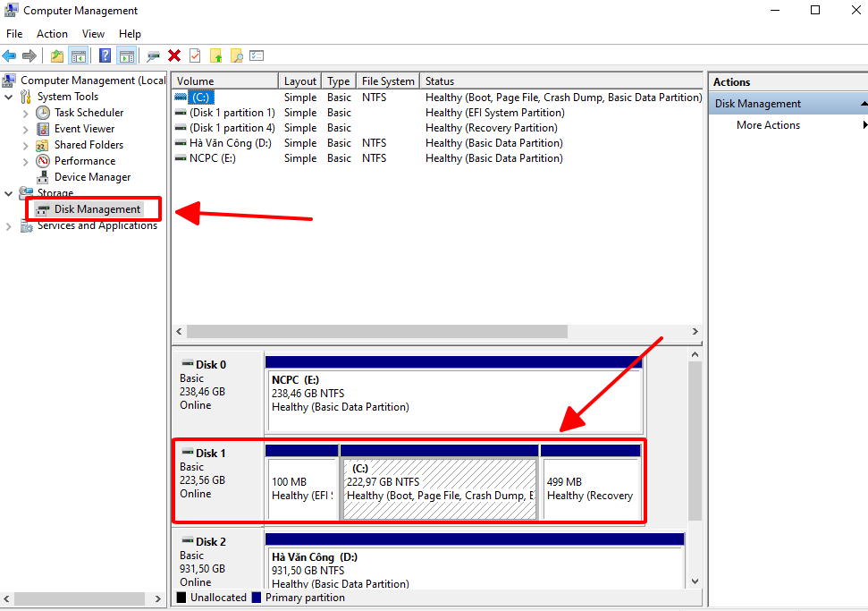Click the disk view scroll down arrow

point(695,581)
